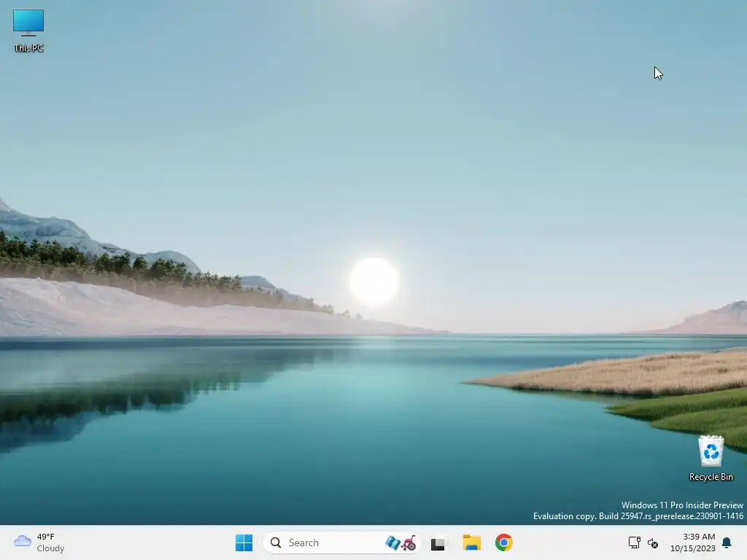Open notifications bell icon
747x560 pixels.
coord(727,542)
